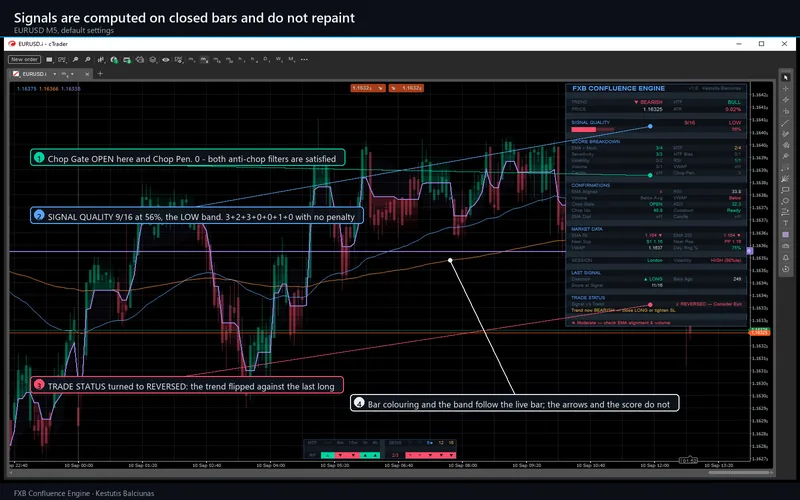Add a new chart tab with plus
This screenshot has width=800, height=500.
point(100,73)
